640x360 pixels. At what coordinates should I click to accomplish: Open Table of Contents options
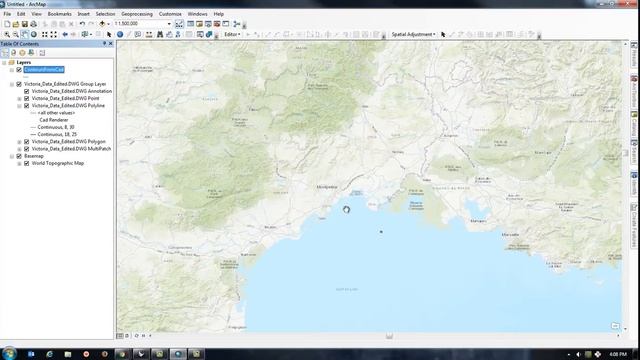pos(42,53)
